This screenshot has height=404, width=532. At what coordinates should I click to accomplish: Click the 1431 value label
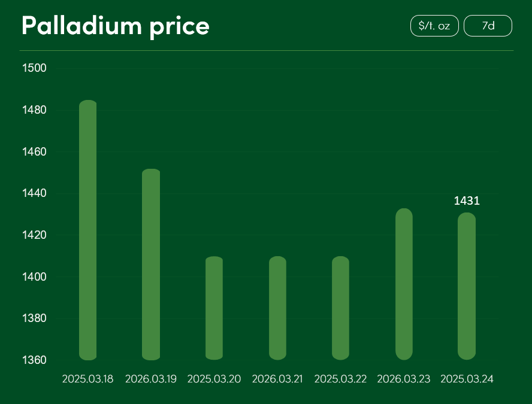click(x=467, y=201)
